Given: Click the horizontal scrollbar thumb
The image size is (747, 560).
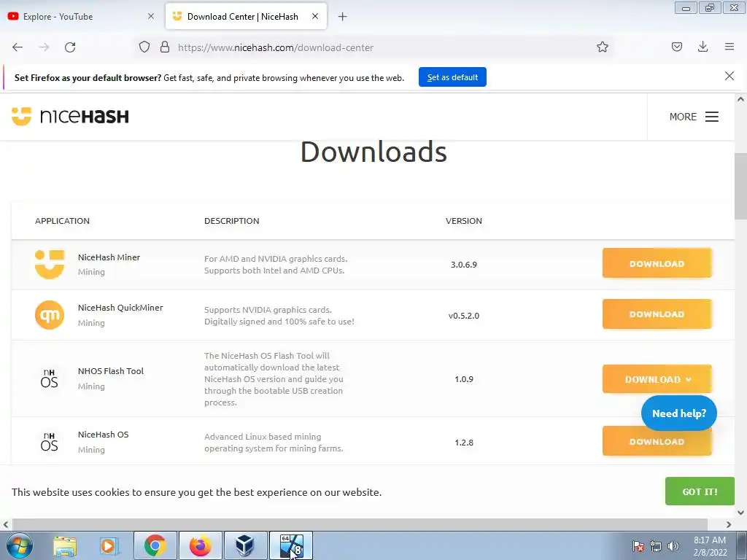Looking at the screenshot, I should 360,524.
